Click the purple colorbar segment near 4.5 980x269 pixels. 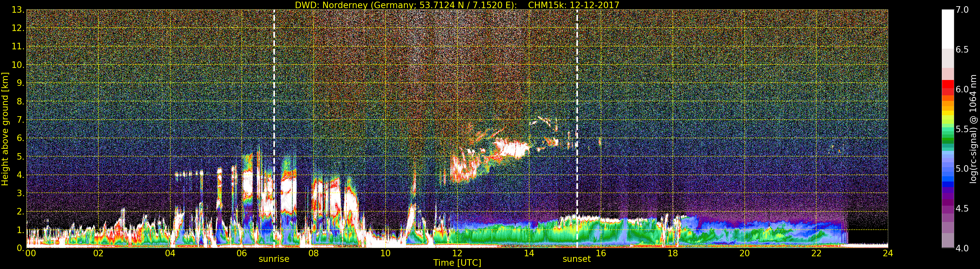pyautogui.click(x=948, y=209)
